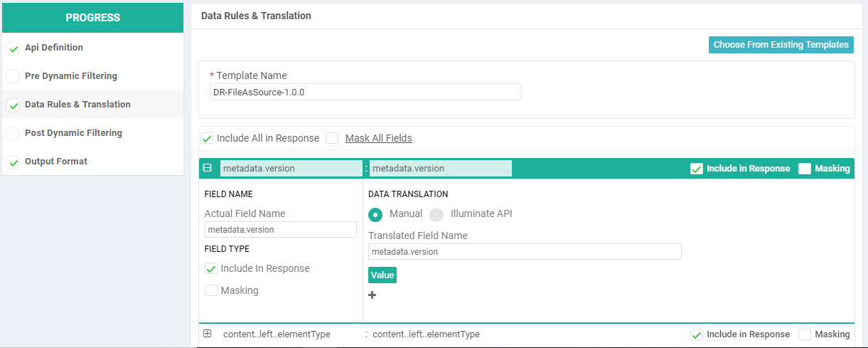
Task: Select the Illuminate API radio button
Action: (x=436, y=214)
